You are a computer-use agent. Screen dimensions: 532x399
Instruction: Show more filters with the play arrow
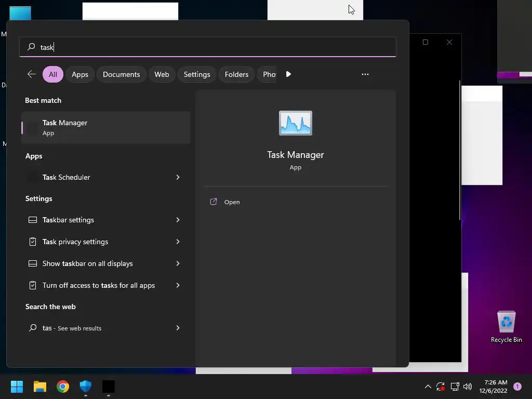click(288, 74)
